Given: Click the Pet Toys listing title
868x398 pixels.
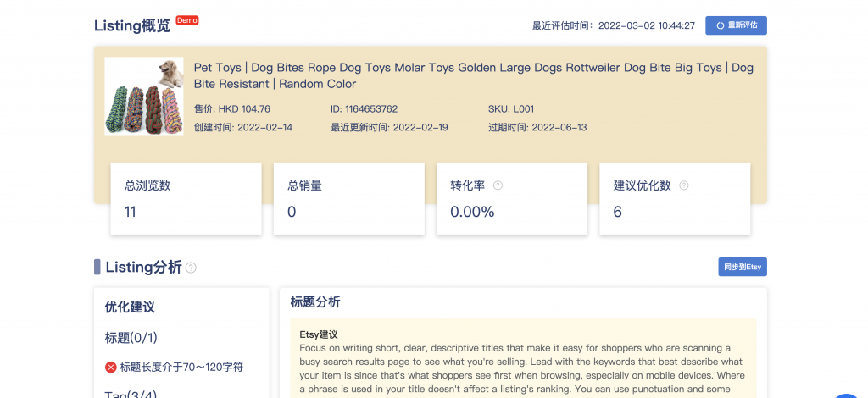Looking at the screenshot, I should pos(473,75).
